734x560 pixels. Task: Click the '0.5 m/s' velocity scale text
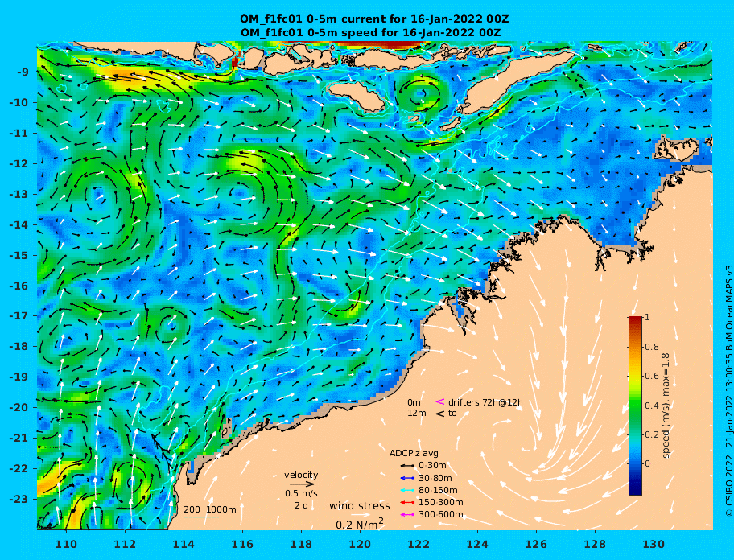301,493
